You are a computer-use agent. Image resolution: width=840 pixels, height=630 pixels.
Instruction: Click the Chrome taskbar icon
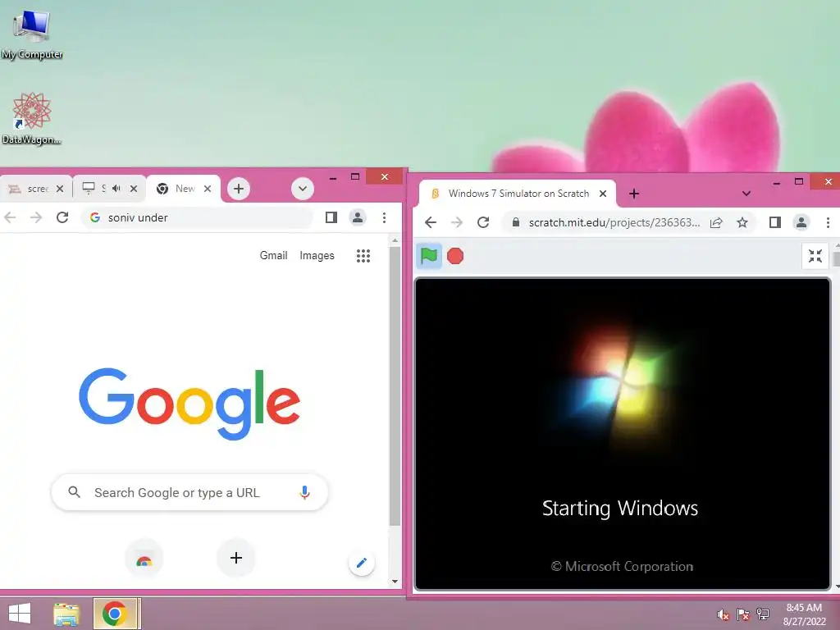coord(116,614)
